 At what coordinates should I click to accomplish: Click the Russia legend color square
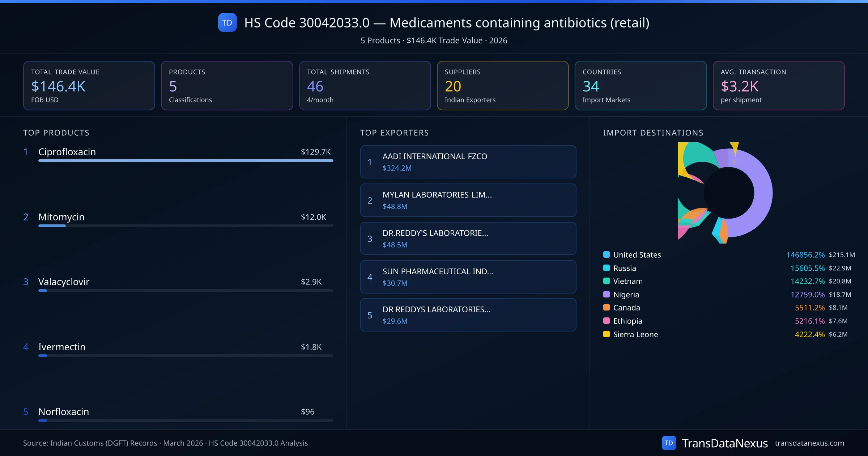click(x=607, y=268)
